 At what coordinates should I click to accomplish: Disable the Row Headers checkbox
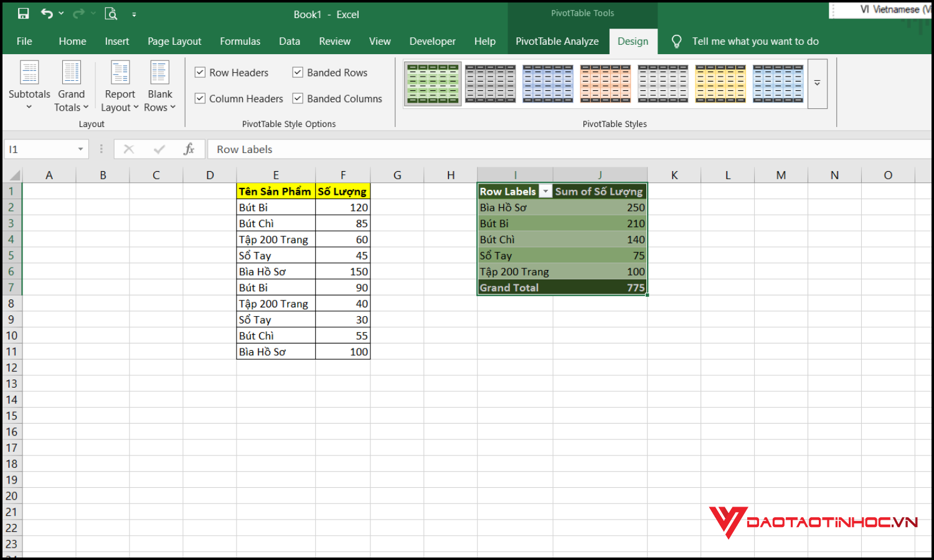point(200,72)
